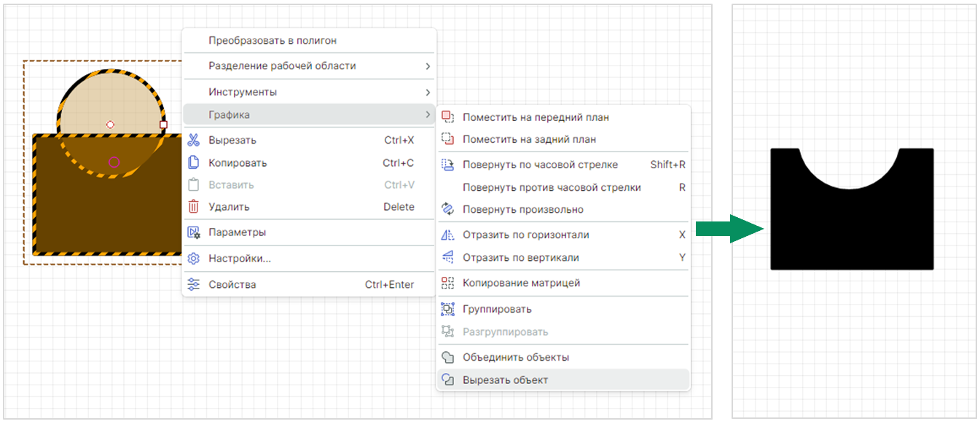
Task: Expand the Разделение рабочей области submenu arrow
Action: tap(428, 66)
